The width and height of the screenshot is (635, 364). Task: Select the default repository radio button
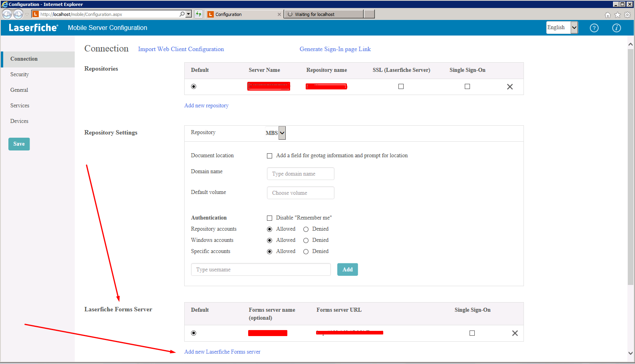tap(194, 87)
